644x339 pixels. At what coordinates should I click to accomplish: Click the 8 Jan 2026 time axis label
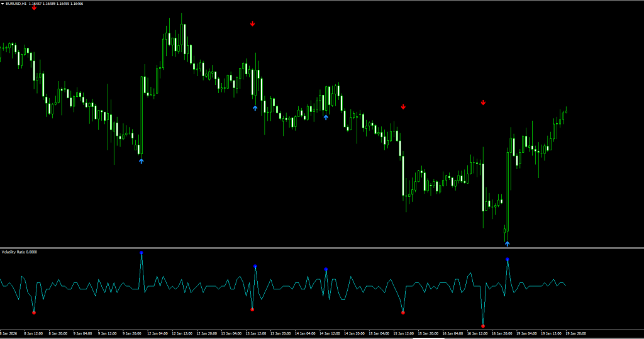(9, 334)
